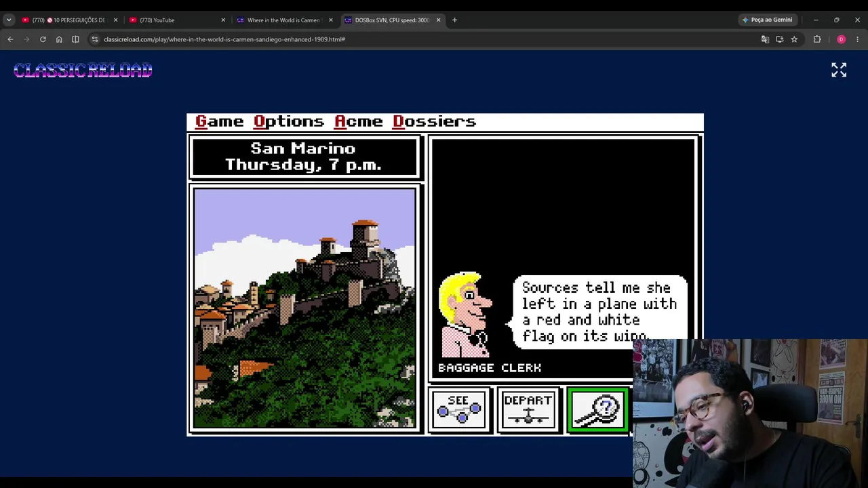Restore down the browser window
Viewport: 868px width, 488px height.
(x=836, y=20)
